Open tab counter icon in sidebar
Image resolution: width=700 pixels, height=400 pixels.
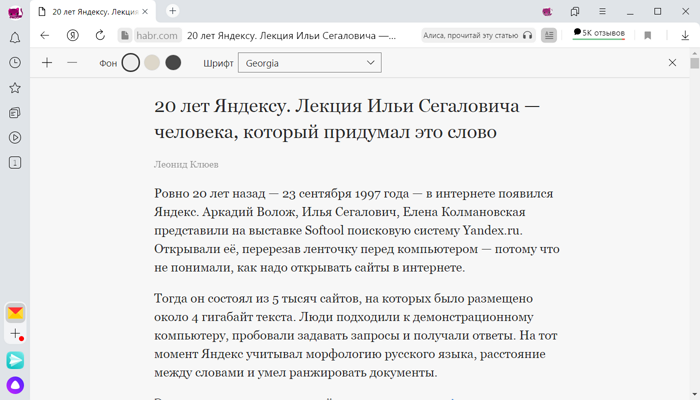15,162
